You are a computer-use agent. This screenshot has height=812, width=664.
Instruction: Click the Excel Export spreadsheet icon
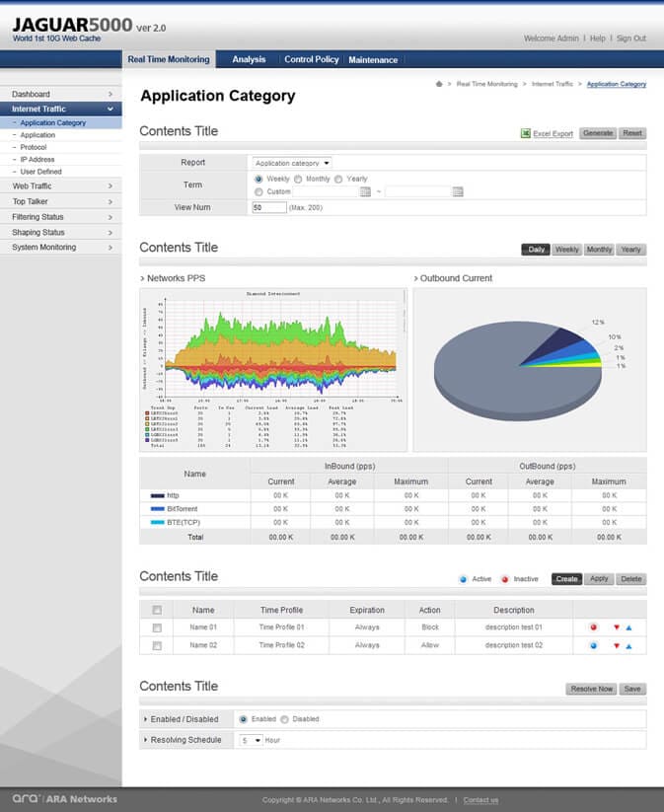pos(525,133)
